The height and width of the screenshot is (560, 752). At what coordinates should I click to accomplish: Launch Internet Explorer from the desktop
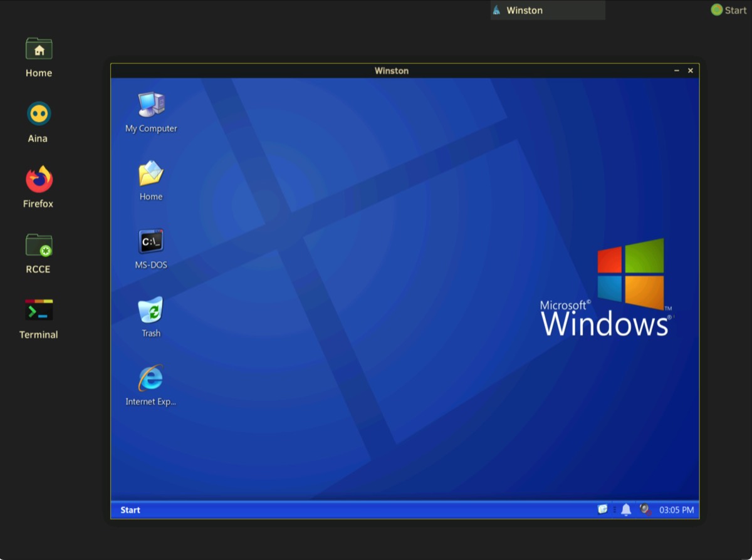click(x=151, y=379)
